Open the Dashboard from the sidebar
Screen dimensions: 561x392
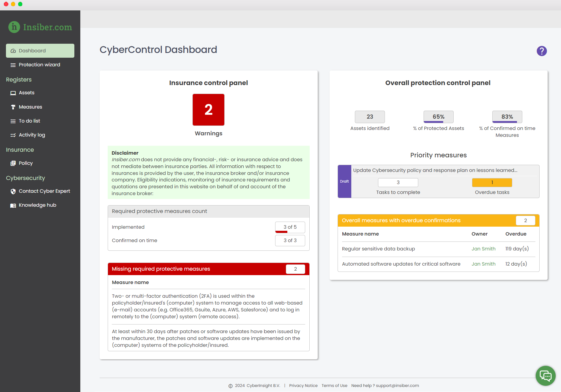32,51
